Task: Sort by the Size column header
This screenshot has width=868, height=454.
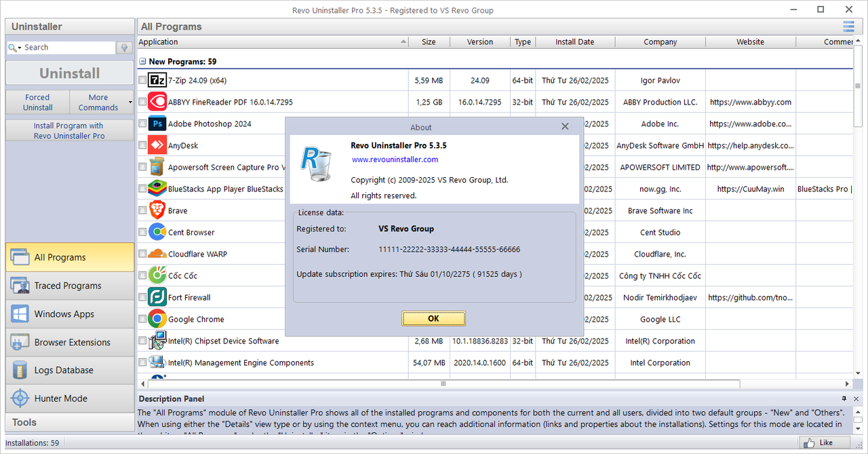Action: [x=429, y=42]
